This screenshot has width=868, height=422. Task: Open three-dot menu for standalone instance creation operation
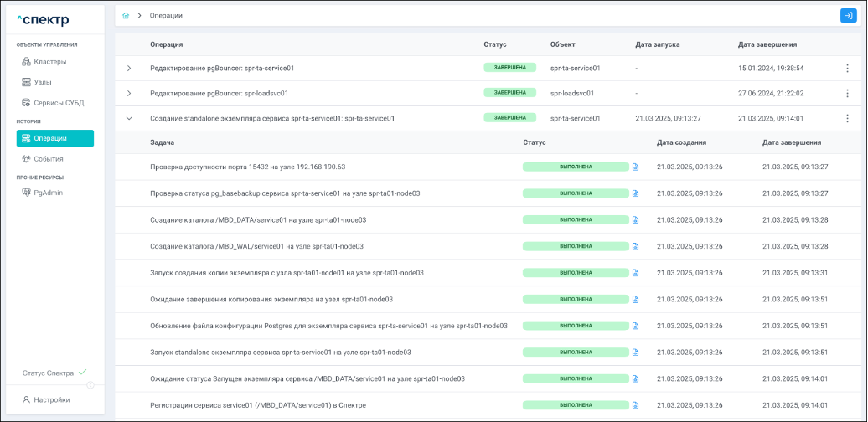[x=847, y=119]
